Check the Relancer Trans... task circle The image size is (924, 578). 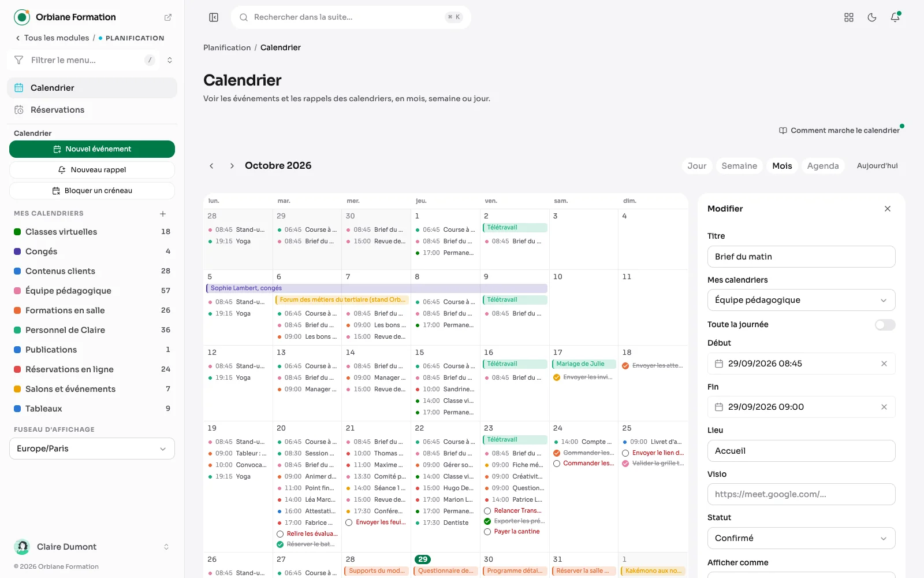[487, 511]
